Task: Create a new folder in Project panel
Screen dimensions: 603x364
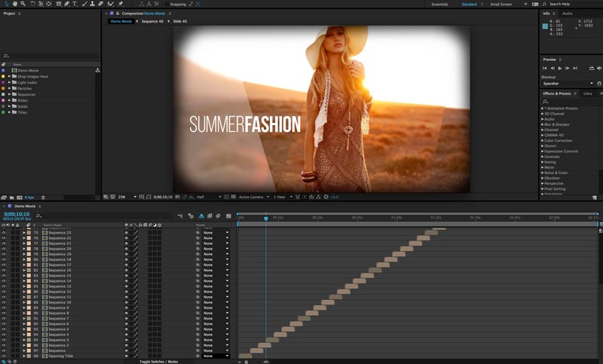Action: [11, 197]
